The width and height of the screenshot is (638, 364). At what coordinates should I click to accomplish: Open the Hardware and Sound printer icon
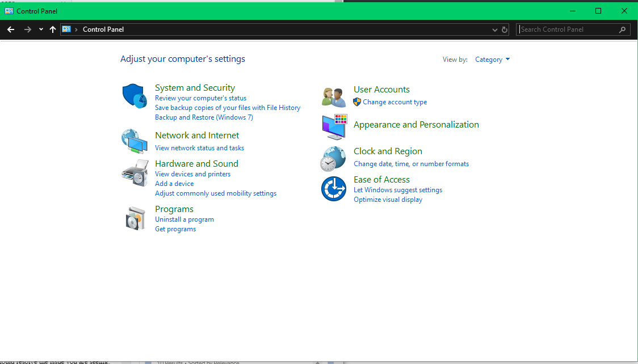point(135,173)
